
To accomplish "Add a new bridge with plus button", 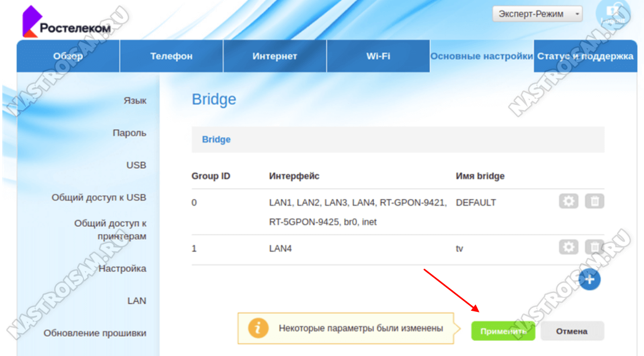I will (x=589, y=280).
